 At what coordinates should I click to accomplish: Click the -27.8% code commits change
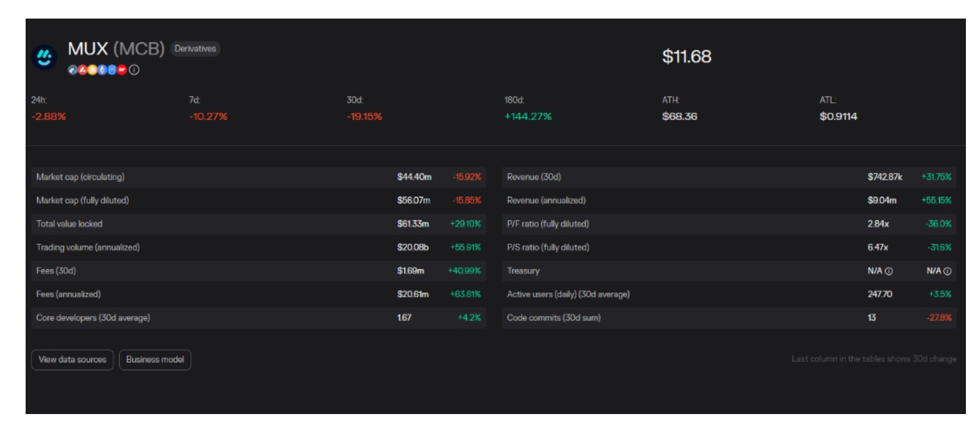point(939,318)
